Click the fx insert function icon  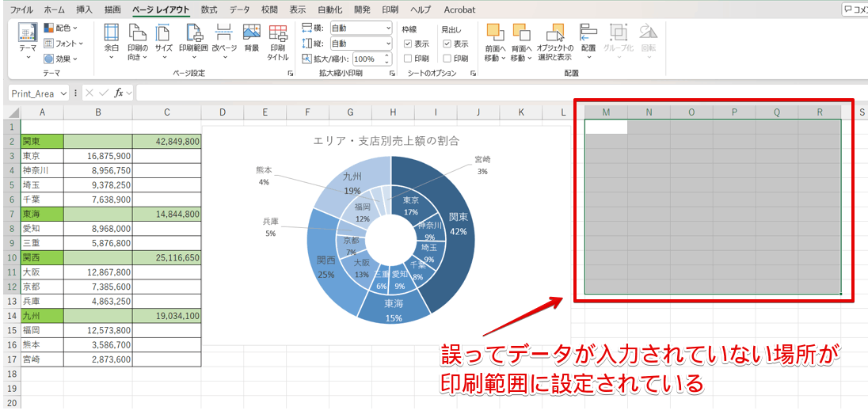pyautogui.click(x=119, y=93)
